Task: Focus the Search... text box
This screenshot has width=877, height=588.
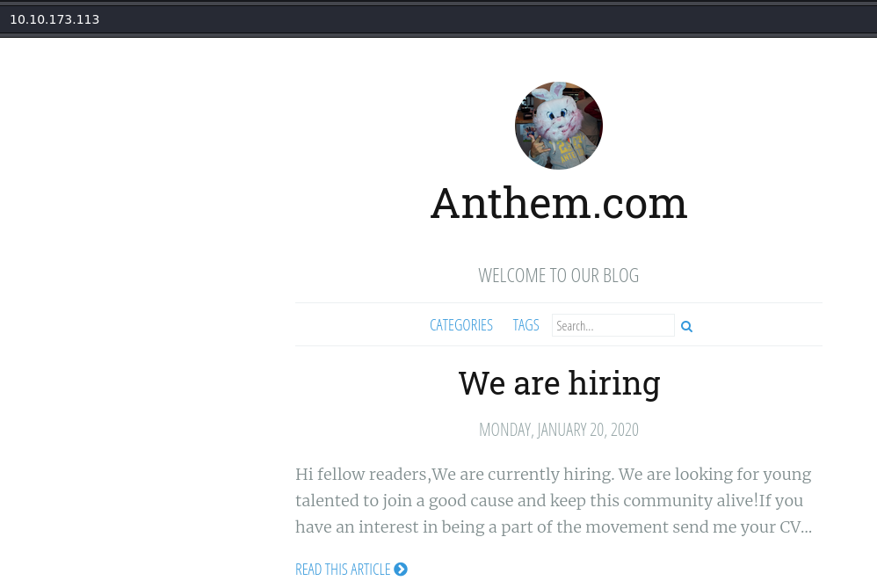Action: tap(612, 325)
